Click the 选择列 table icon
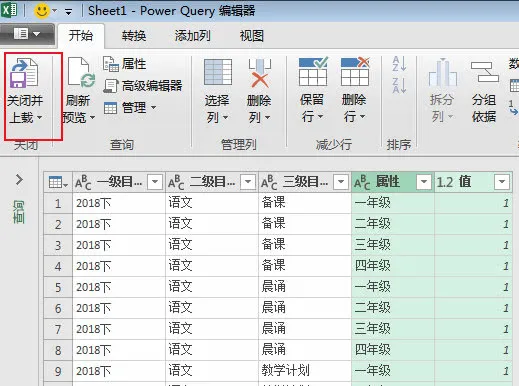Image resolution: width=519 pixels, height=386 pixels. point(218,72)
